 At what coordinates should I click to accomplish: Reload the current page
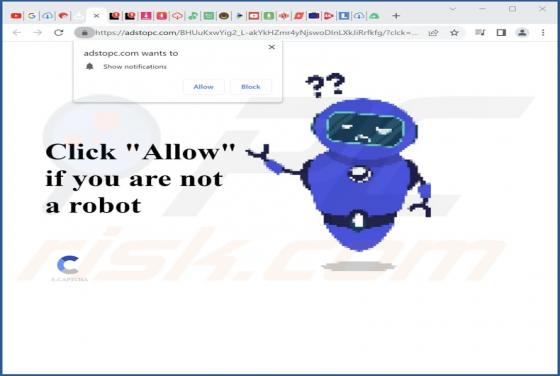tap(59, 33)
